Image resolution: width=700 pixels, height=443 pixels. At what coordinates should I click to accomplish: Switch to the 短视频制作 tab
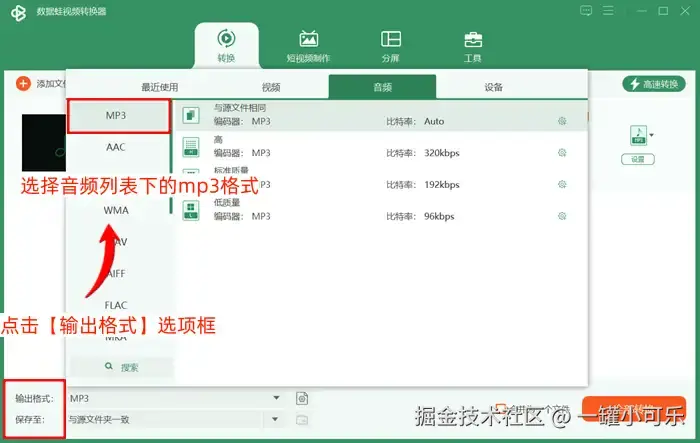308,46
